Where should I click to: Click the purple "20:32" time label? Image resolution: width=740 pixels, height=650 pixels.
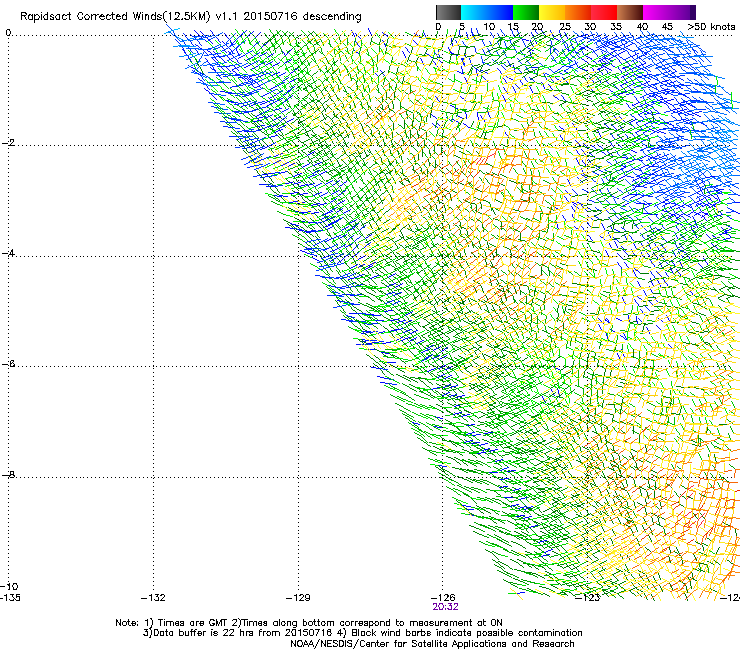tap(445, 607)
